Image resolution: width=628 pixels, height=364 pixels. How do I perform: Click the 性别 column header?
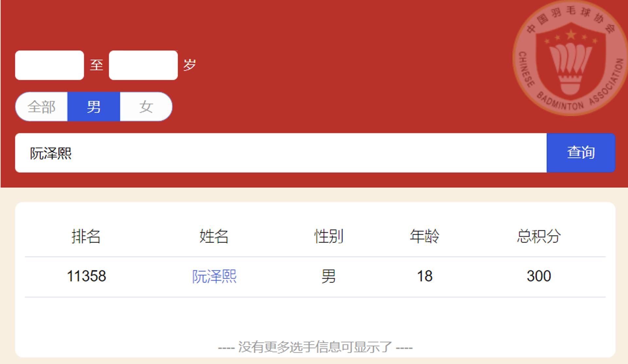(x=328, y=236)
